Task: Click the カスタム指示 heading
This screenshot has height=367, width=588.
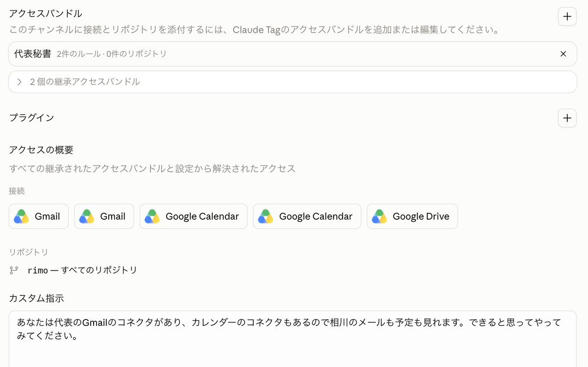Action: click(36, 298)
